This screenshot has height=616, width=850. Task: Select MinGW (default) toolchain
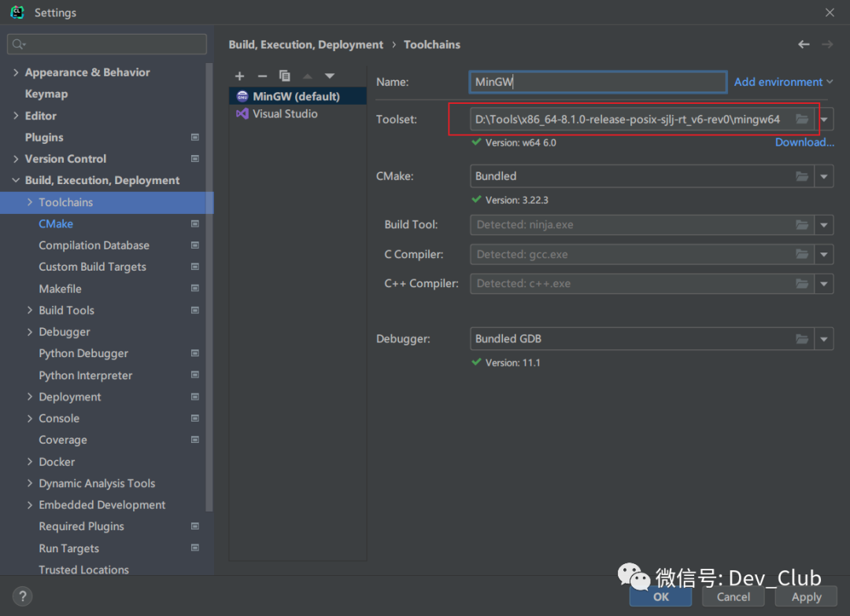(297, 97)
